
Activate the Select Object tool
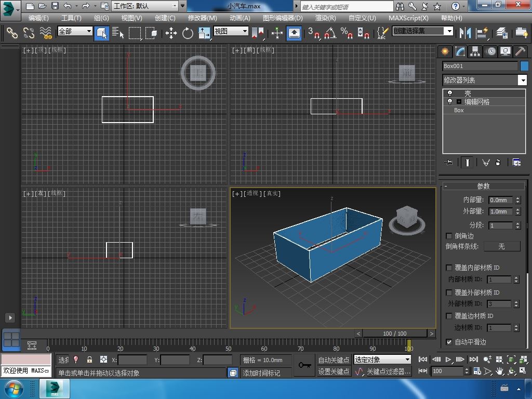click(x=101, y=33)
